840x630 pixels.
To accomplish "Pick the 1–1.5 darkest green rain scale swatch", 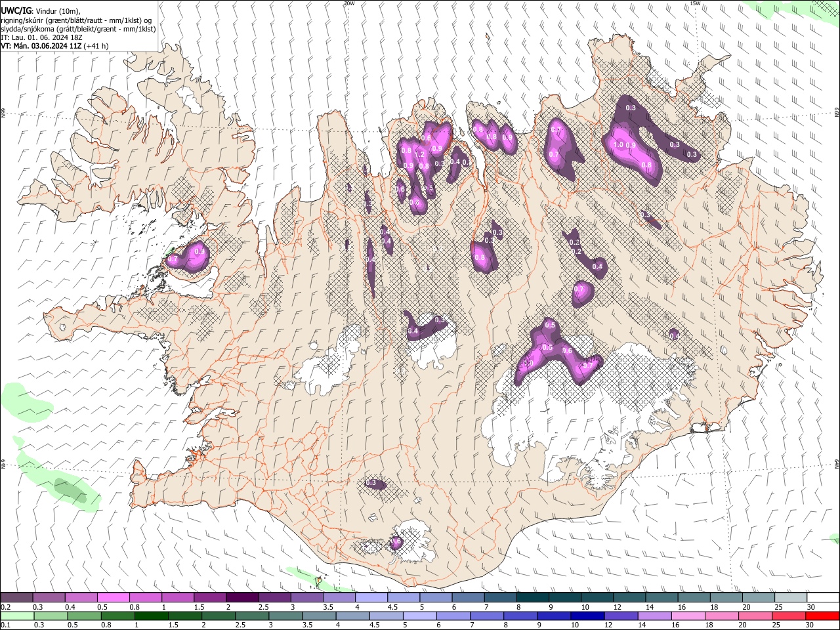I will [x=152, y=616].
